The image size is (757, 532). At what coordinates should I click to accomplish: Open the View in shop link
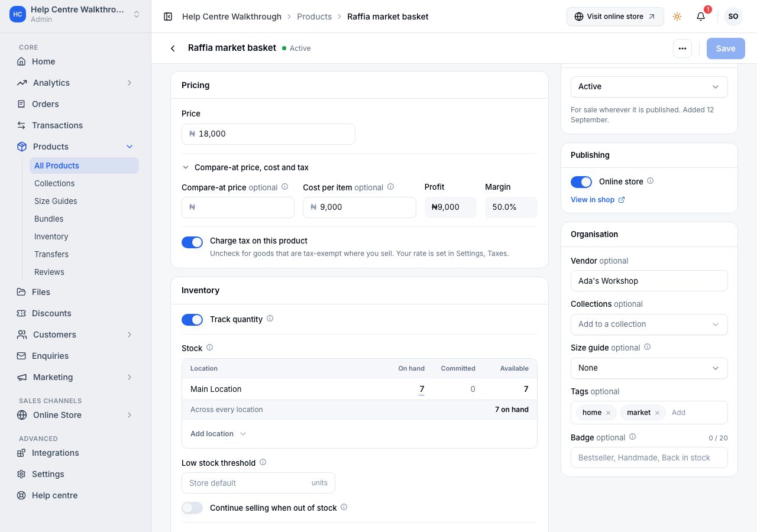pyautogui.click(x=598, y=200)
